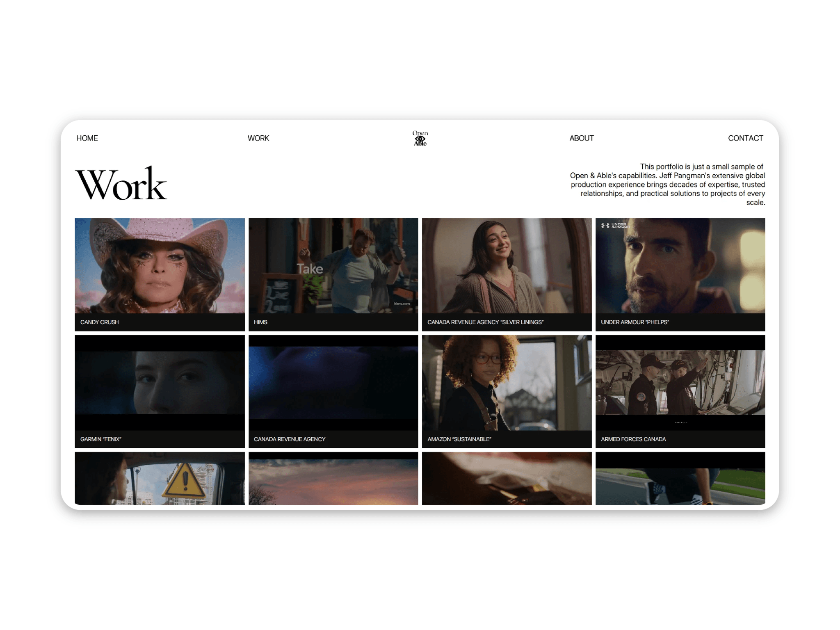Select the Under Armour Phelps thumbnail
Viewport: 840px width, 630px height.
click(x=680, y=266)
